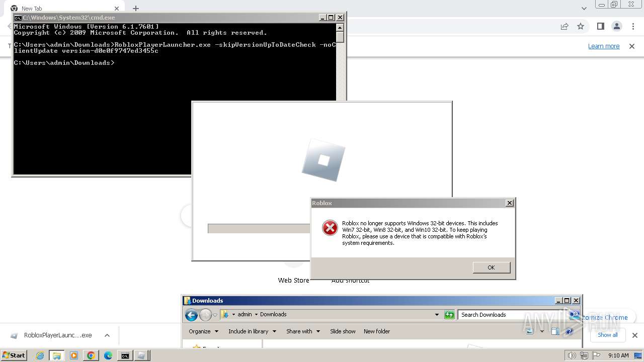
Task: Open the Organize menu
Action: 204,331
